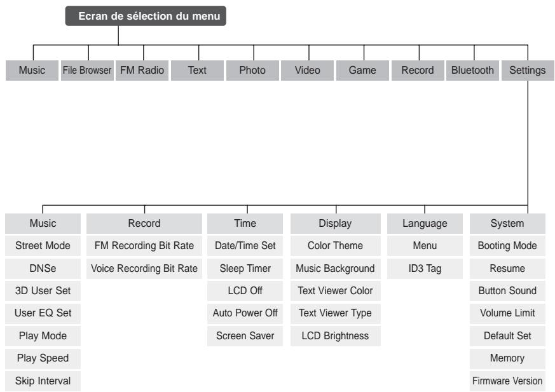Select the System settings category header
Viewport: 555px width, 392px height.
pyautogui.click(x=507, y=224)
